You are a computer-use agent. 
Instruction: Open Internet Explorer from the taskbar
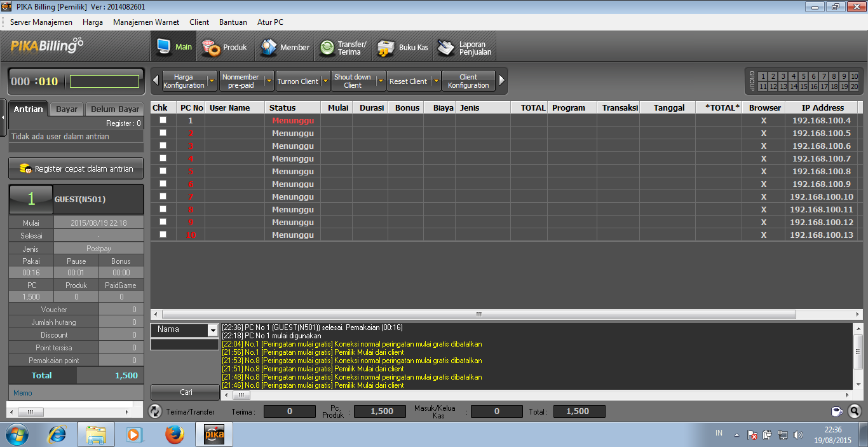point(57,434)
